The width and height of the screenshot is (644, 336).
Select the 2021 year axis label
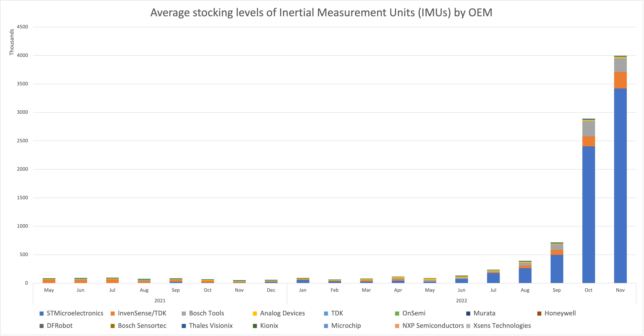pyautogui.click(x=160, y=301)
